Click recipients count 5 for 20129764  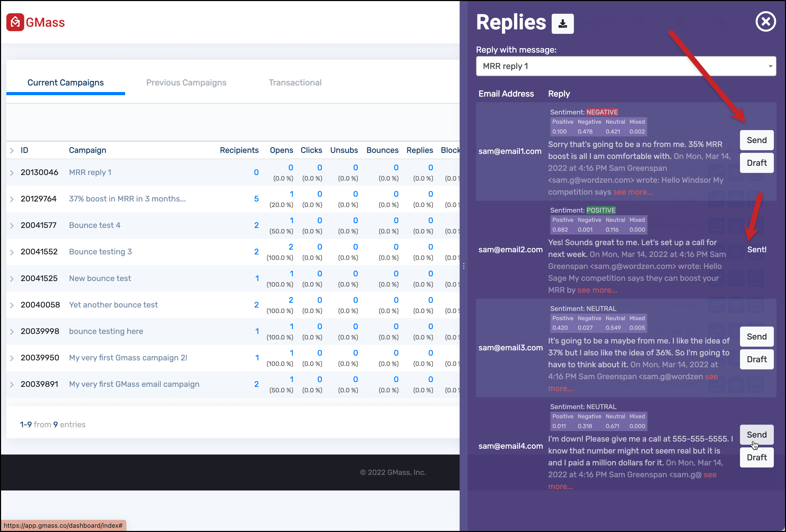[256, 199]
